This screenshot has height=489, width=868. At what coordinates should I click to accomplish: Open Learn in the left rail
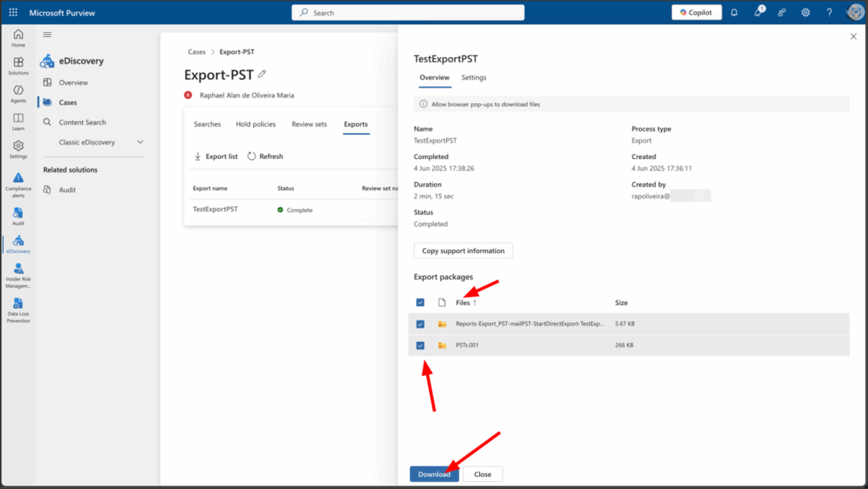[18, 122]
